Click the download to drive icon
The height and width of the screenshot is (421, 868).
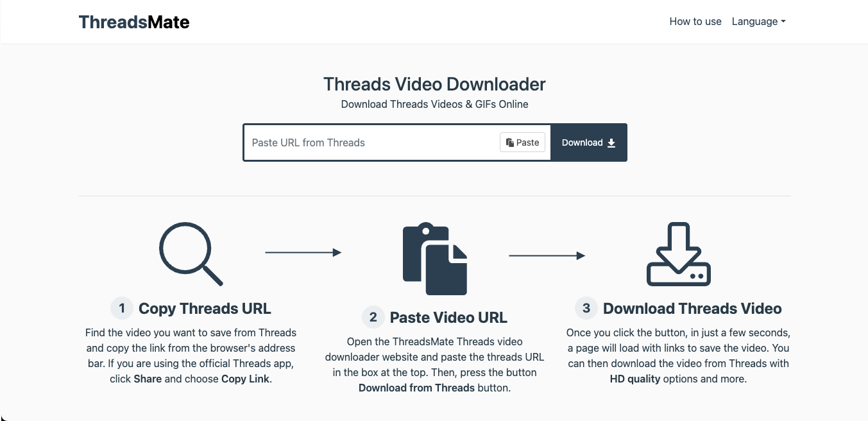[x=679, y=254]
